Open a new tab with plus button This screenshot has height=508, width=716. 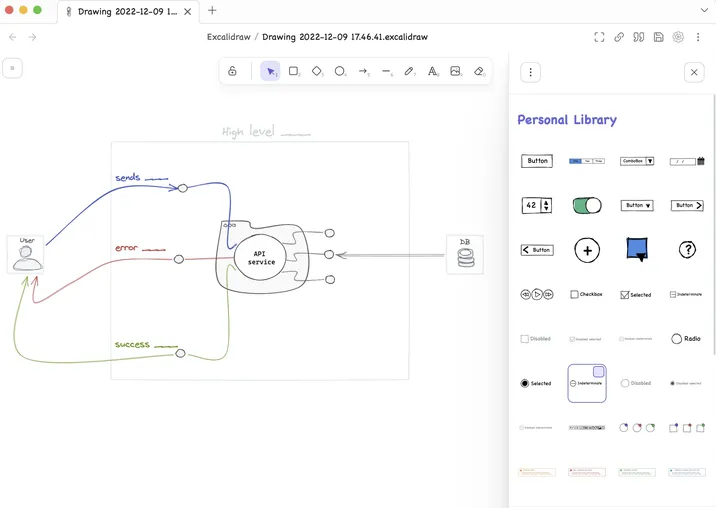(x=212, y=11)
